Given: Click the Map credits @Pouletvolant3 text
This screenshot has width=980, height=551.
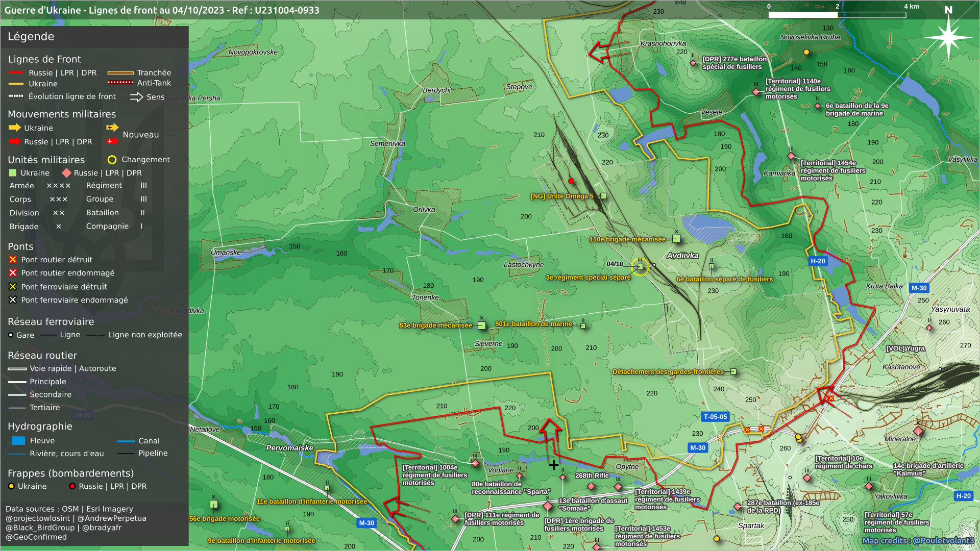Looking at the screenshot, I should coord(918,541).
